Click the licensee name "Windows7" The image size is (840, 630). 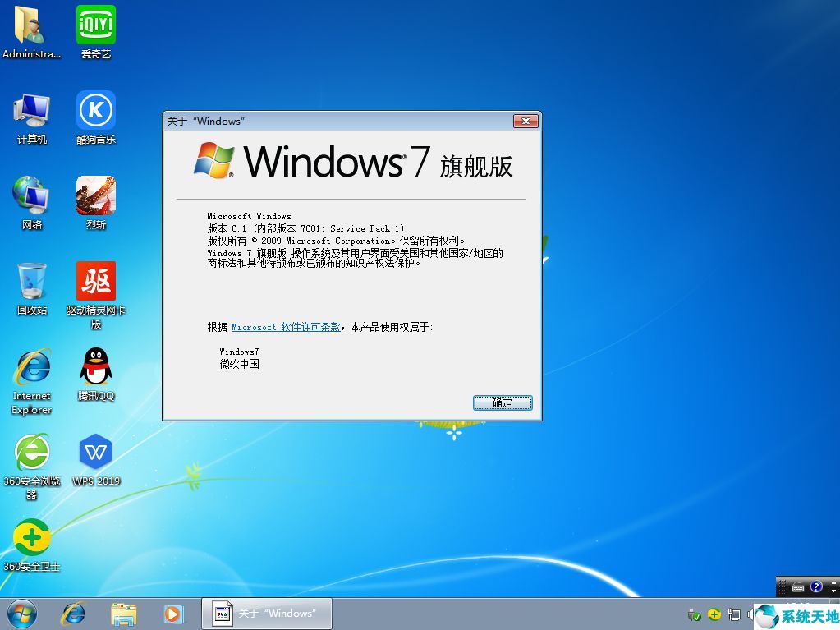pyautogui.click(x=239, y=352)
